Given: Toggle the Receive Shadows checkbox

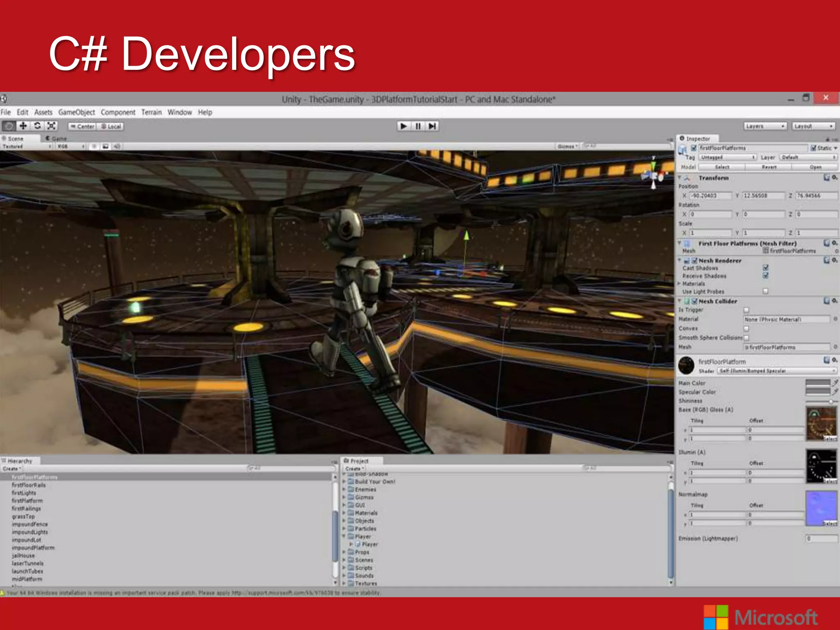Looking at the screenshot, I should 765,275.
